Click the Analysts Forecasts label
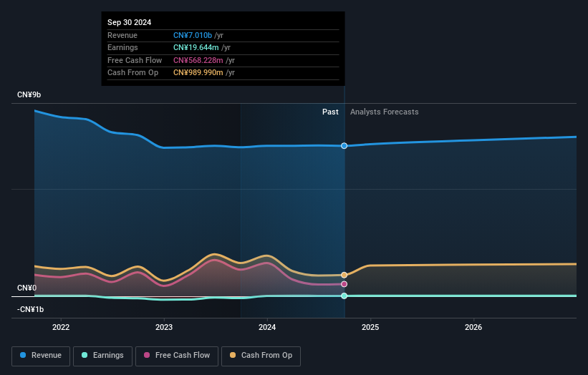Screen dimensions: 588x375 [385, 112]
